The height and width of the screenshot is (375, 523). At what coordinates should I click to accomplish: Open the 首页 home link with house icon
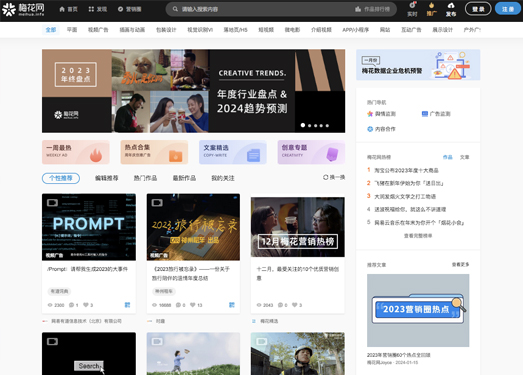pos(68,9)
